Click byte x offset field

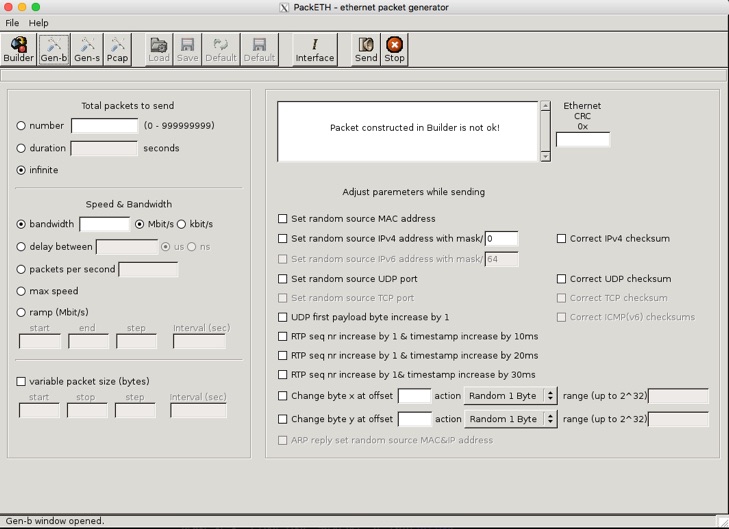(415, 396)
